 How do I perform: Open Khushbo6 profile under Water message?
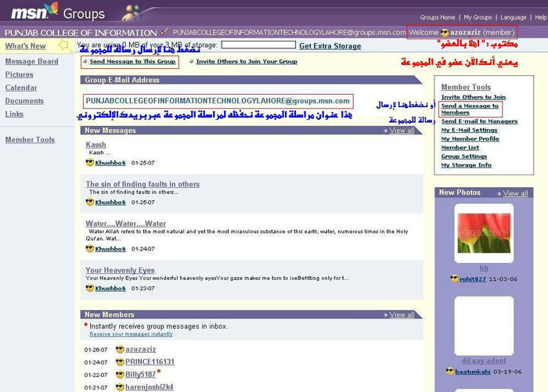(110, 249)
